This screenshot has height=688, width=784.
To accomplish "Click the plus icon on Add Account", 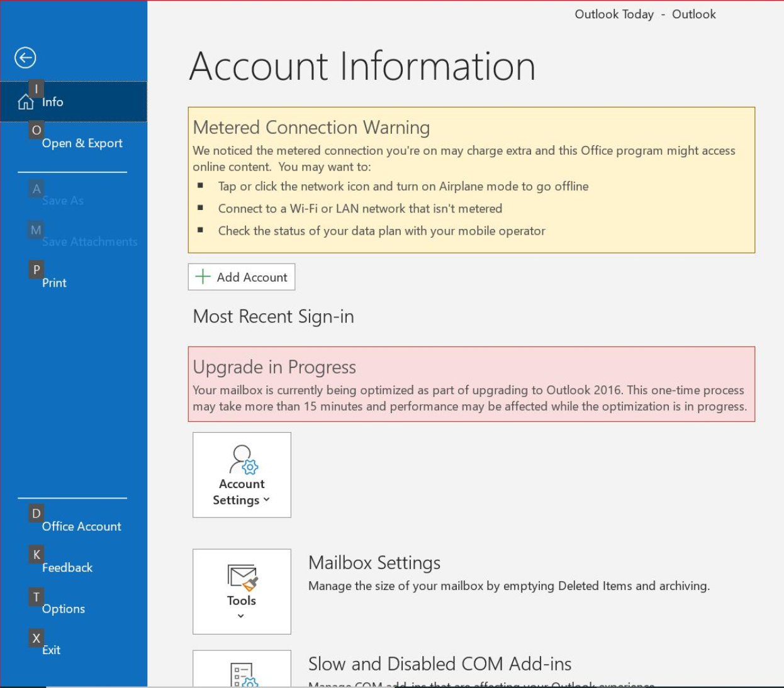I will click(x=203, y=277).
